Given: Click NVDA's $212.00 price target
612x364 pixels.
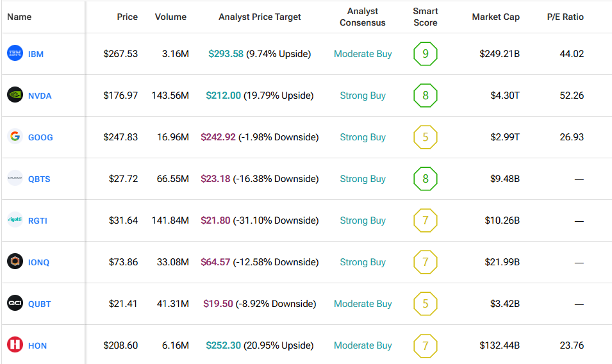Looking at the screenshot, I should point(223,95).
